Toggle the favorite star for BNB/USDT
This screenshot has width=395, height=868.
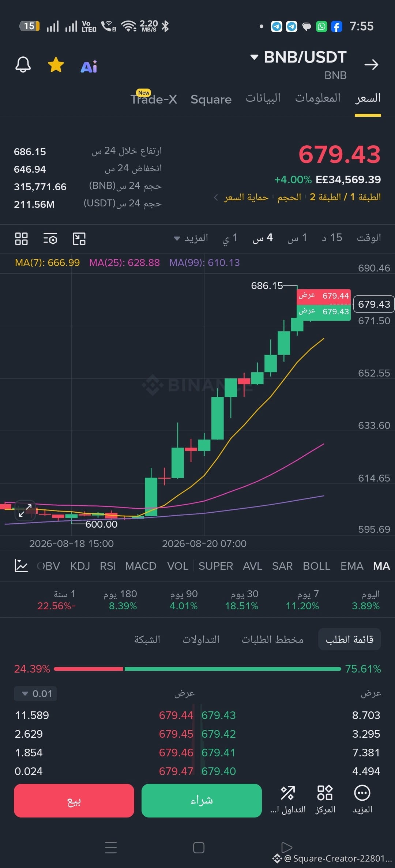tap(56, 65)
